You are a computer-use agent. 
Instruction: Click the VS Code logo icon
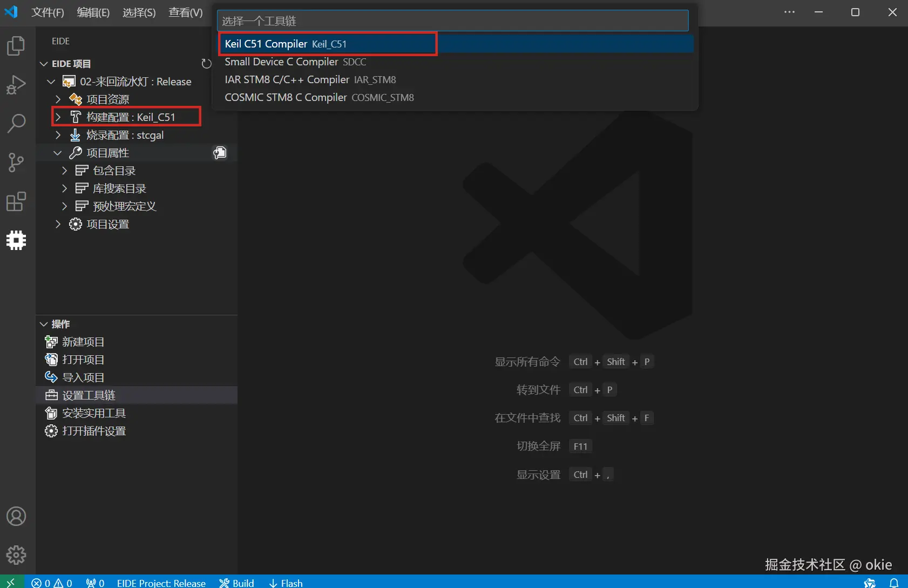click(x=11, y=11)
